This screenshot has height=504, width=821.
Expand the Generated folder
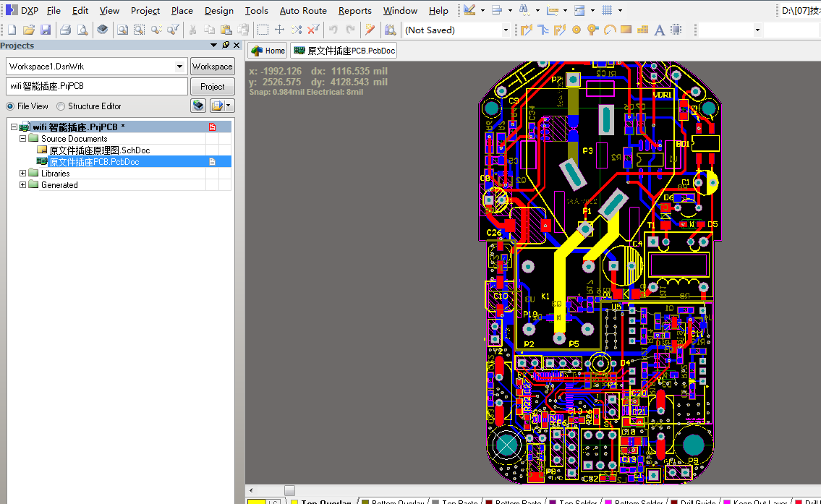point(22,184)
